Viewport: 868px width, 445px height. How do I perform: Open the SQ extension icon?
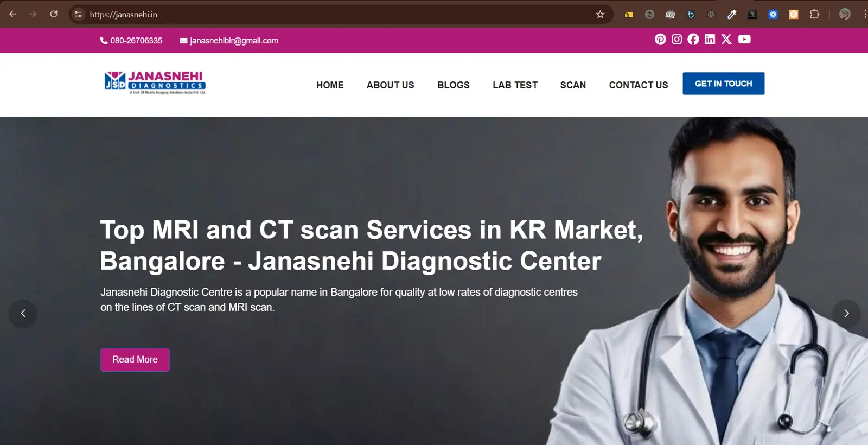[670, 15]
